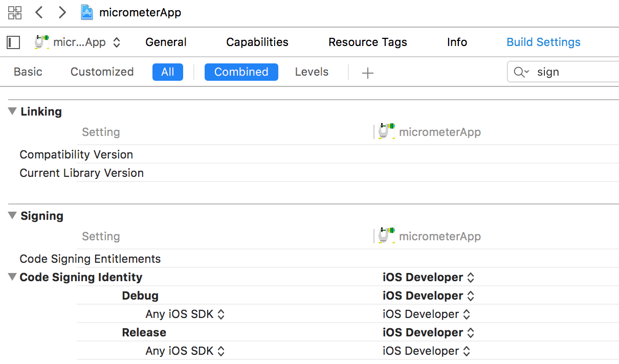Click the micrometerApp project file icon
Screen dimensions: 619x364
pos(87,12)
